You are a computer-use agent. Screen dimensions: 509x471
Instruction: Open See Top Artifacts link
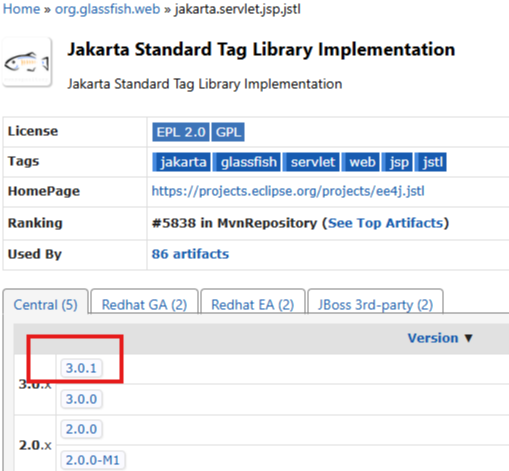386,223
